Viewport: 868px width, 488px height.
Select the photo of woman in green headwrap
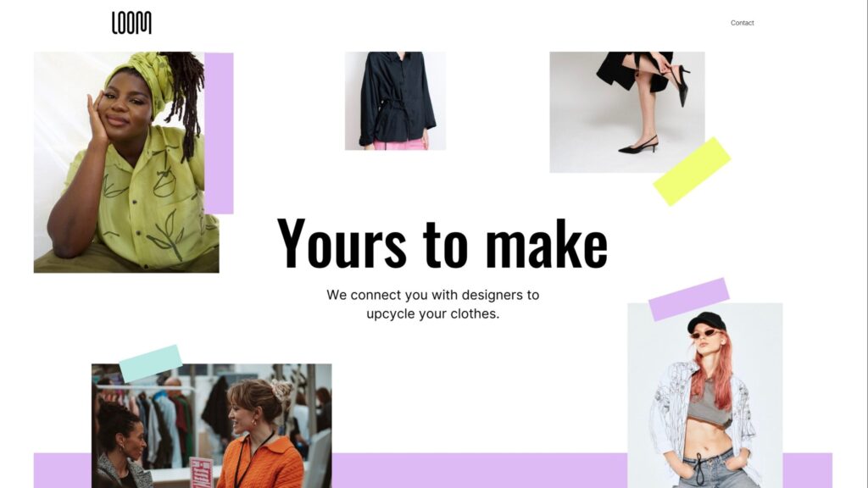[126, 162]
